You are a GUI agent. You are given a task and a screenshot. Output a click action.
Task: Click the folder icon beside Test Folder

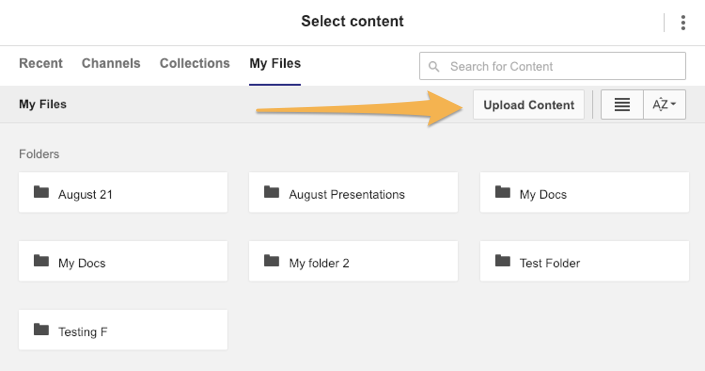click(x=503, y=261)
